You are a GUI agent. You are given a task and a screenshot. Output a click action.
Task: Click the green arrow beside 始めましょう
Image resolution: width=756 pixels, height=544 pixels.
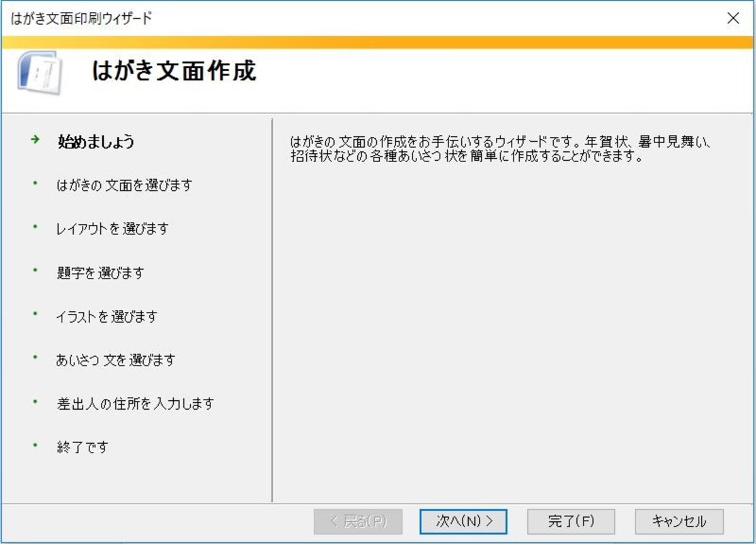click(x=35, y=140)
